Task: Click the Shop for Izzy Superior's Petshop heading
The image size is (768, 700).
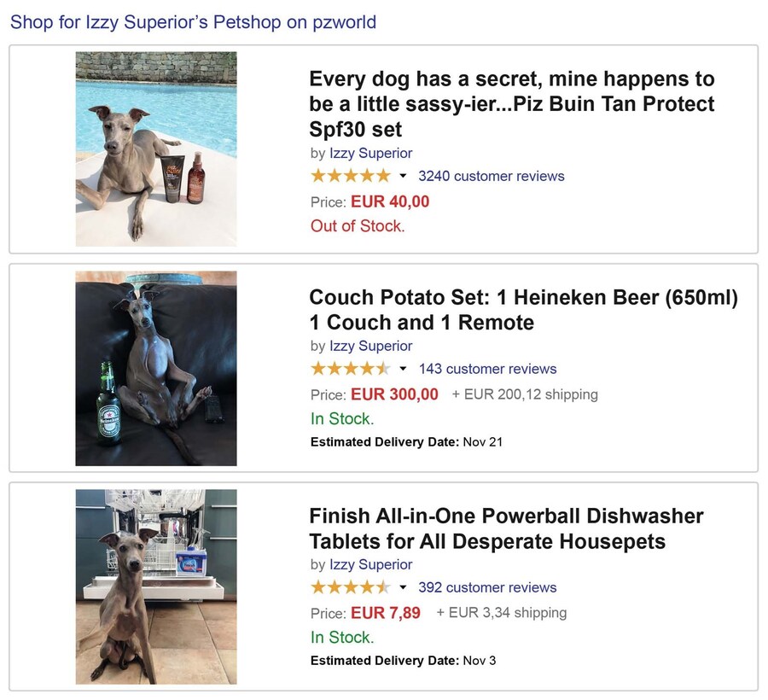Action: [x=193, y=22]
